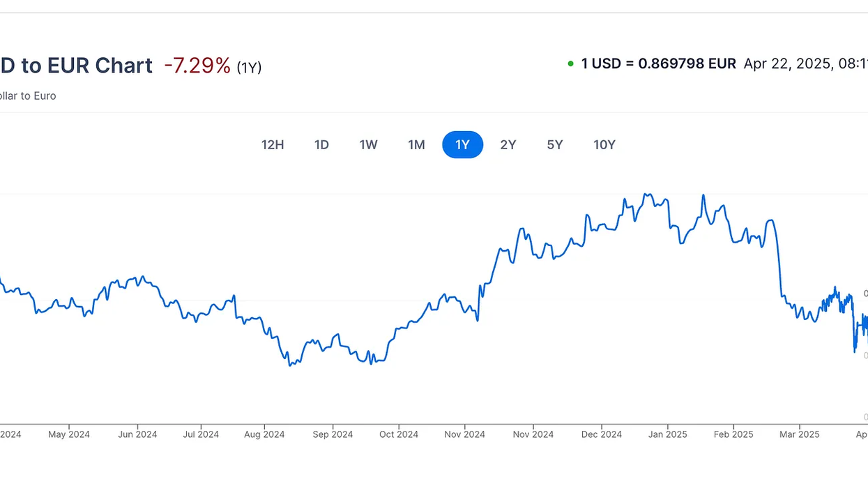Click the May 2024 axis label

pyautogui.click(x=69, y=434)
